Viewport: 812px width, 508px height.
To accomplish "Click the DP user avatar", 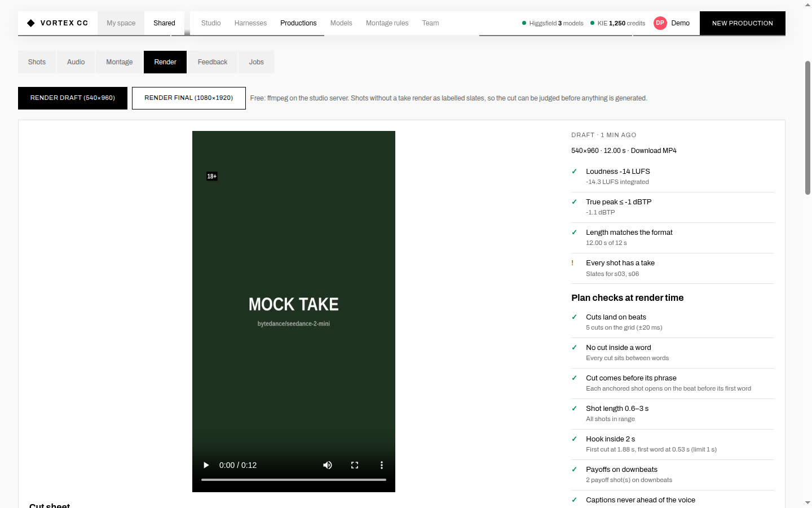I will (x=660, y=23).
